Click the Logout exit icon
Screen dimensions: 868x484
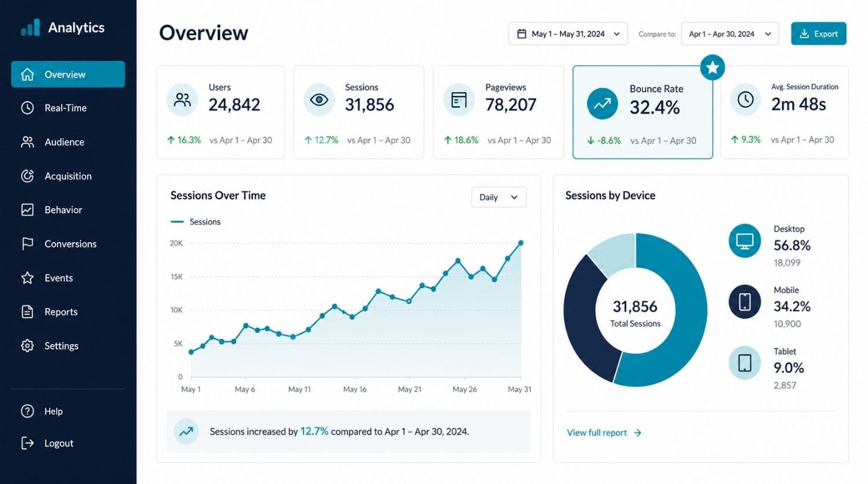(x=27, y=443)
